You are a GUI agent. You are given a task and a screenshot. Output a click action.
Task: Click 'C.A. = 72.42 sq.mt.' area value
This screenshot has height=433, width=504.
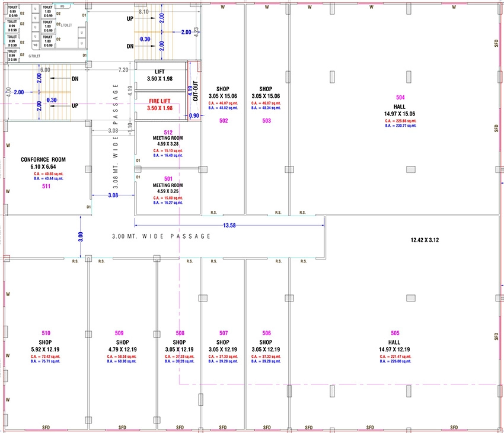tap(45, 357)
